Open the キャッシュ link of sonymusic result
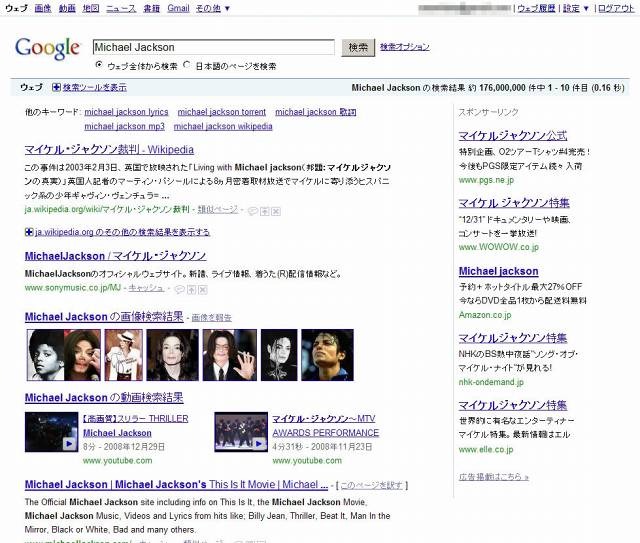 tap(146, 288)
